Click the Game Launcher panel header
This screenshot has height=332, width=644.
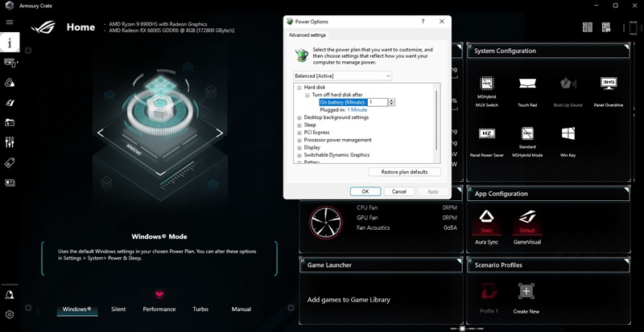tap(381, 265)
